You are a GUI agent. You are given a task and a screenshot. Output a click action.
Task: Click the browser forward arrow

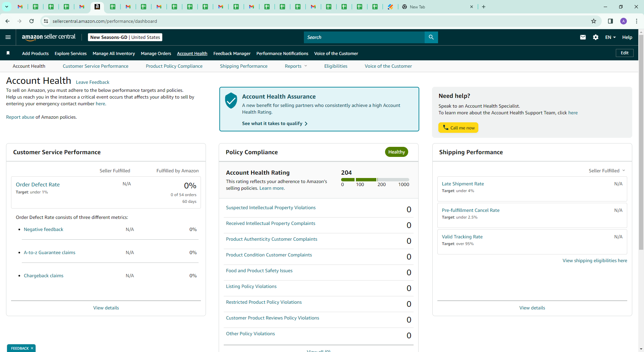(x=19, y=21)
